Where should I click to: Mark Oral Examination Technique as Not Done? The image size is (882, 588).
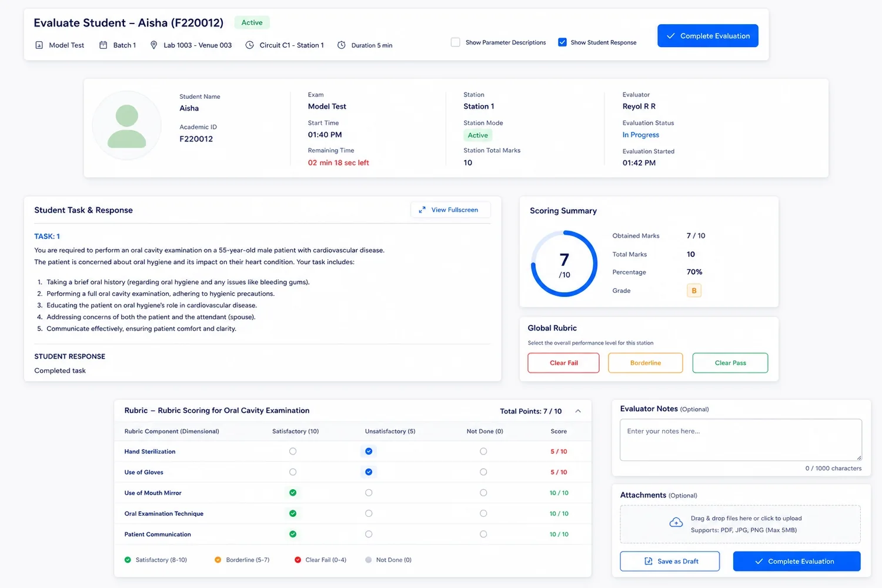(483, 513)
